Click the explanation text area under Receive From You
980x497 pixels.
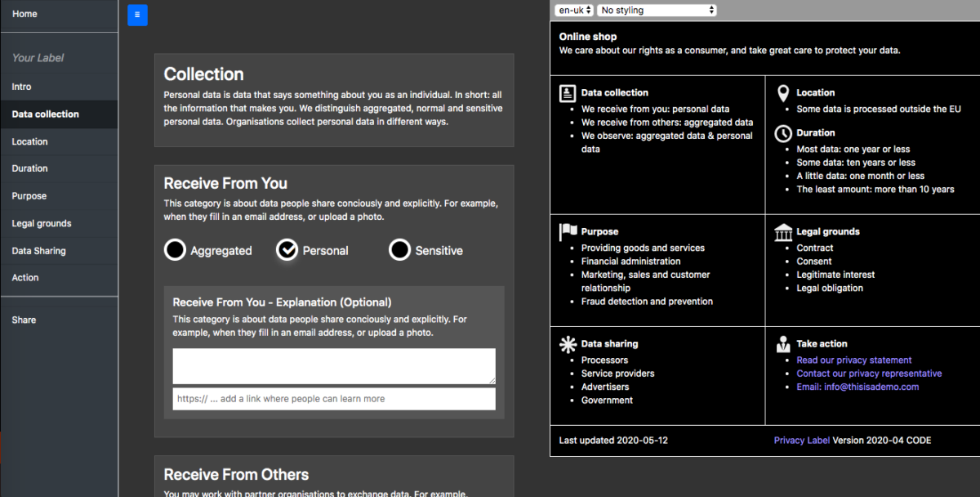pos(334,366)
